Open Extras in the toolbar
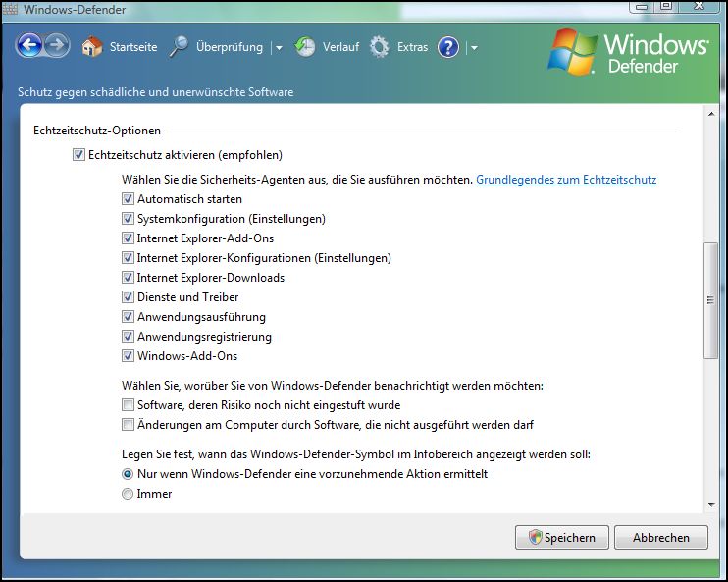Image resolution: width=728 pixels, height=582 pixels. tap(412, 47)
